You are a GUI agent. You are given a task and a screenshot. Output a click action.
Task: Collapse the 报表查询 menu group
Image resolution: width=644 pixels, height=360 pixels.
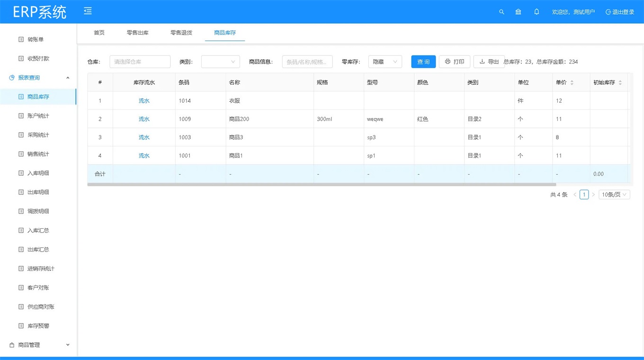click(x=38, y=78)
